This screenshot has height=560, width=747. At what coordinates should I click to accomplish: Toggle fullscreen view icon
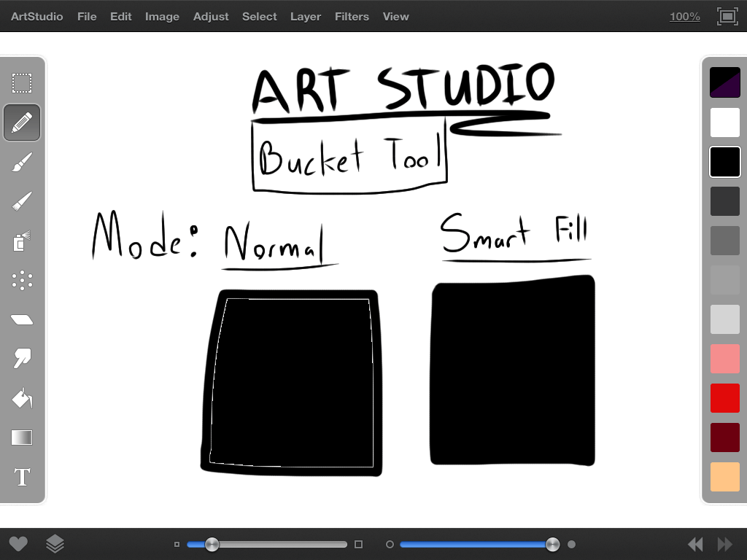(727, 17)
